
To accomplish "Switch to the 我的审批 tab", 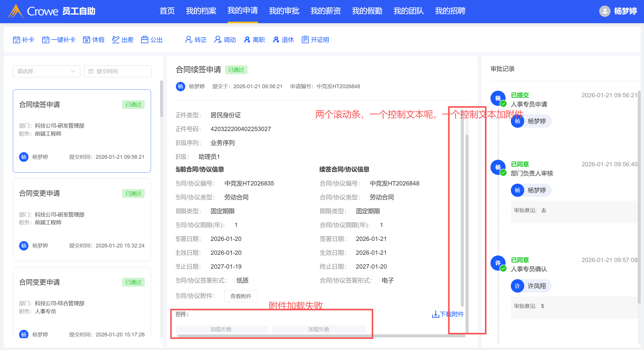I will 284,11.
